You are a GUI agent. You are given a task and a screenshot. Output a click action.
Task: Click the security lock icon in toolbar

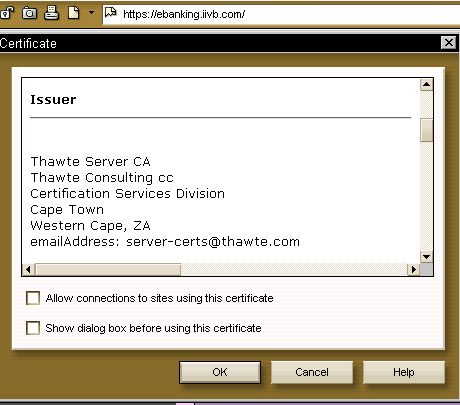click(6, 13)
